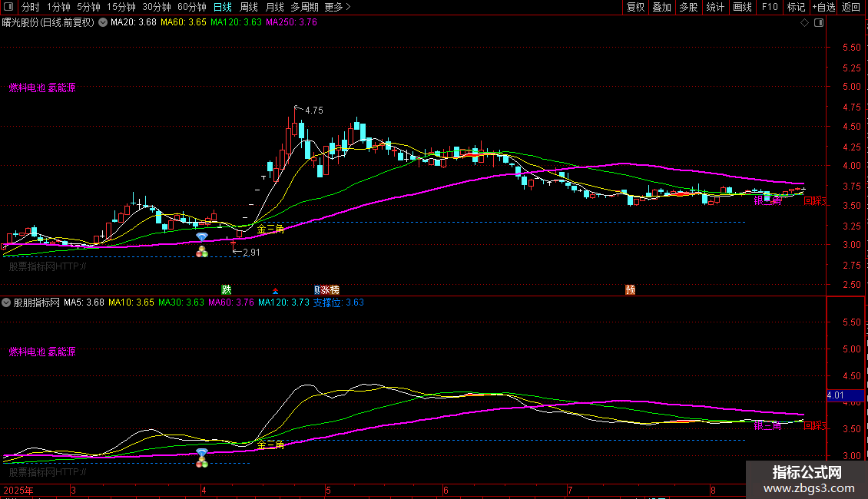The height and width of the screenshot is (499, 868).
Task: Click the 标记 mark button
Action: point(796,7)
